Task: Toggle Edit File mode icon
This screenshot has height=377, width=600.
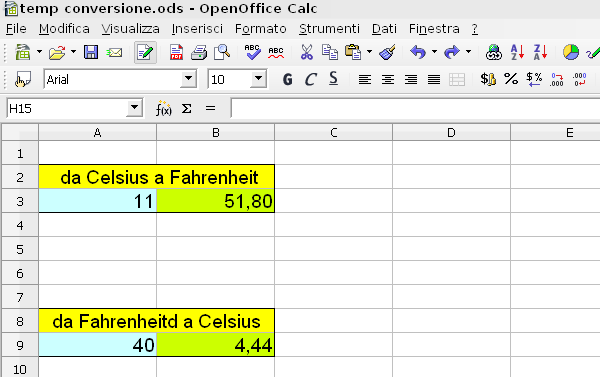Action: [145, 52]
